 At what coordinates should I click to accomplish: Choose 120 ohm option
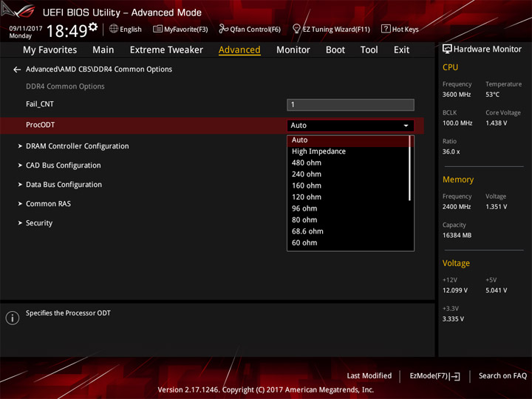348,197
